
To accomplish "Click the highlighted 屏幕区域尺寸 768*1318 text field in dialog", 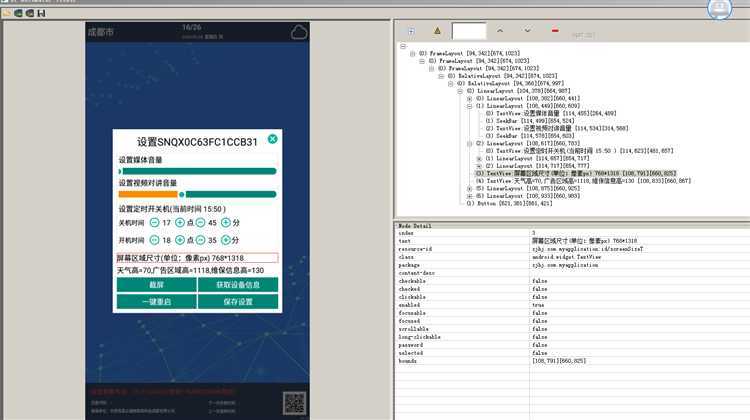I will [197, 258].
